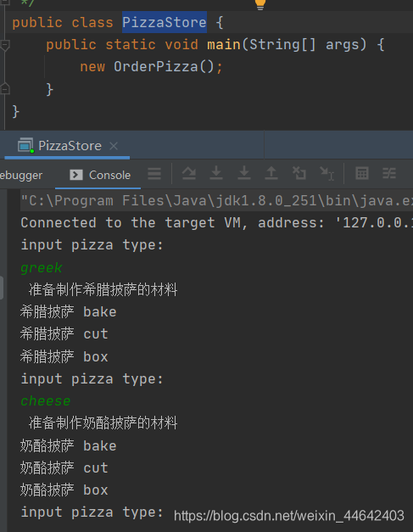The image size is (413, 532).
Task: Click the 'Connected to the target VM' line
Action: point(216,223)
